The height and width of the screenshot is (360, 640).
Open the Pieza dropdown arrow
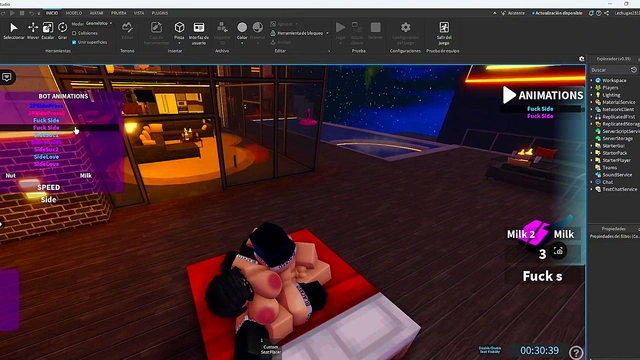179,43
